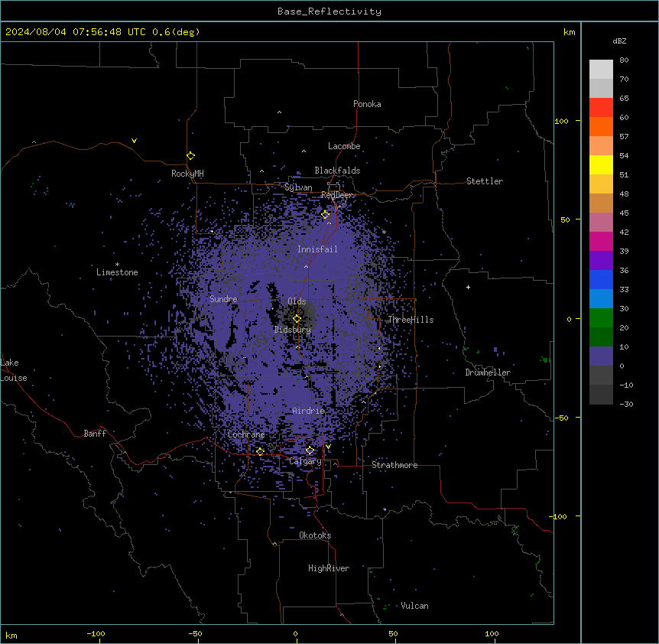The image size is (659, 644).
Task: Click the yellow diamond marker below RedDeer
Action: tap(325, 215)
